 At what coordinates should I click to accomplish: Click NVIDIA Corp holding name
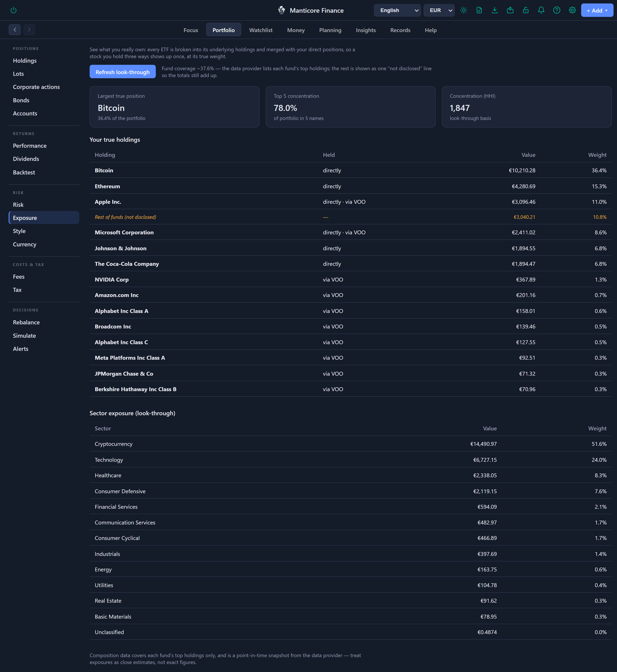coord(112,279)
